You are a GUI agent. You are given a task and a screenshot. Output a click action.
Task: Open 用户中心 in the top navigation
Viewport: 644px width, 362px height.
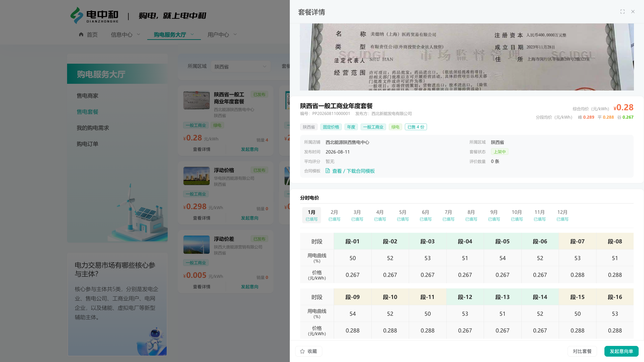218,35
